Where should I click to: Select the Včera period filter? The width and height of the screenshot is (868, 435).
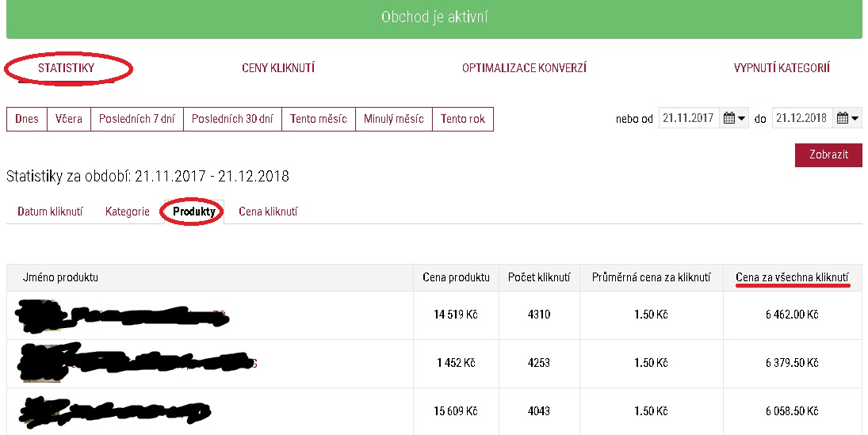pos(69,119)
